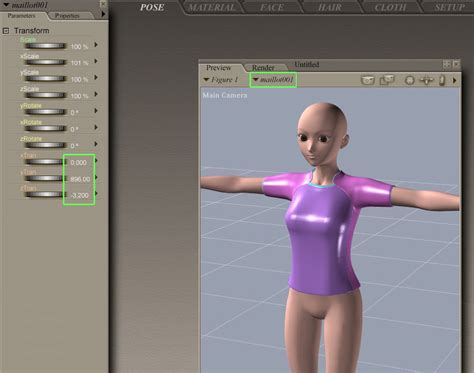Open the CLOTH room tab
Viewport: 474px width, 373px height.
pos(390,7)
